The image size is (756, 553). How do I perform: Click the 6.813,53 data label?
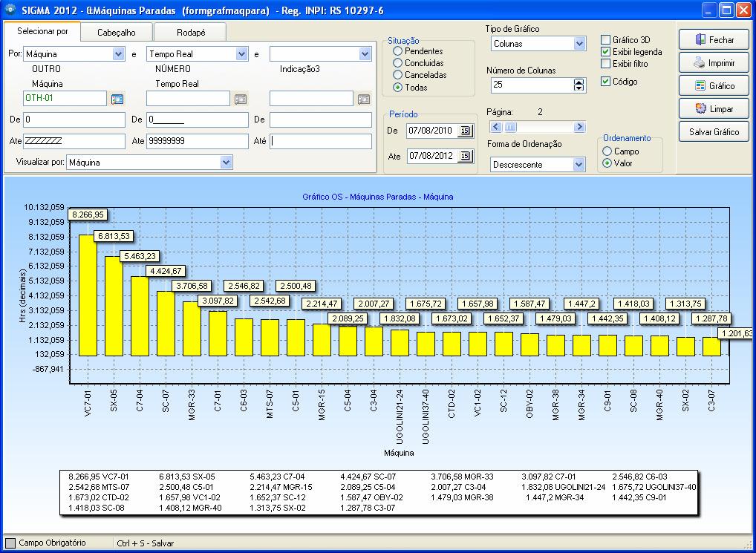(114, 236)
